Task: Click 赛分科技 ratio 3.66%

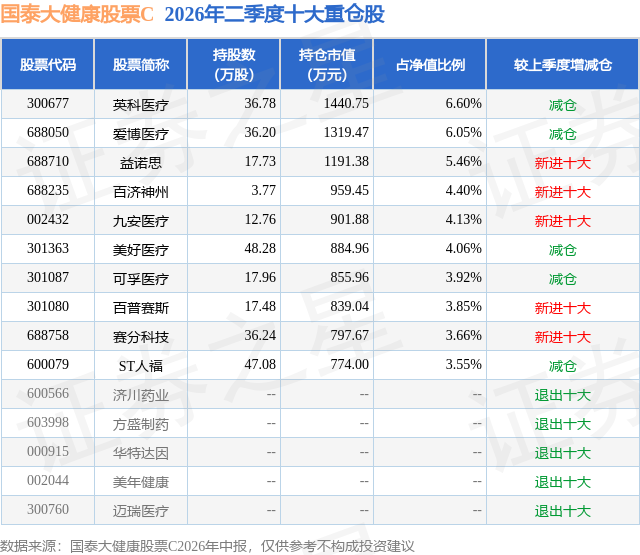Action: click(x=463, y=335)
